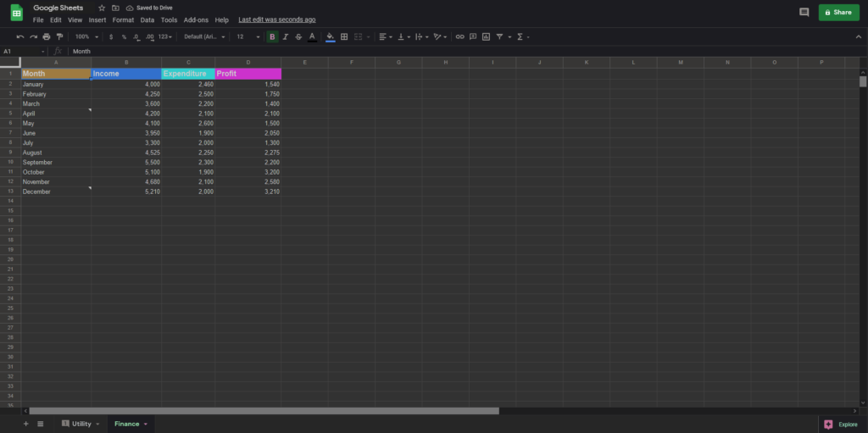
Task: Open the Explore panel
Action: coord(842,425)
